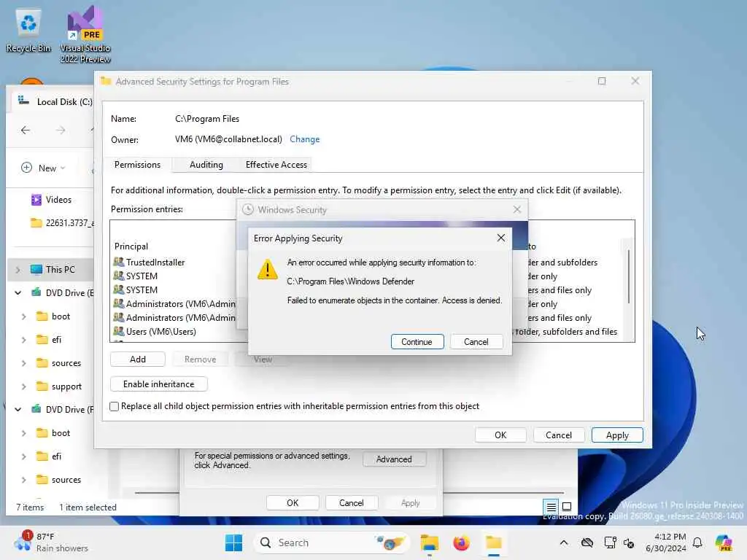Open the Recycle Bin desktop icon

click(28, 29)
